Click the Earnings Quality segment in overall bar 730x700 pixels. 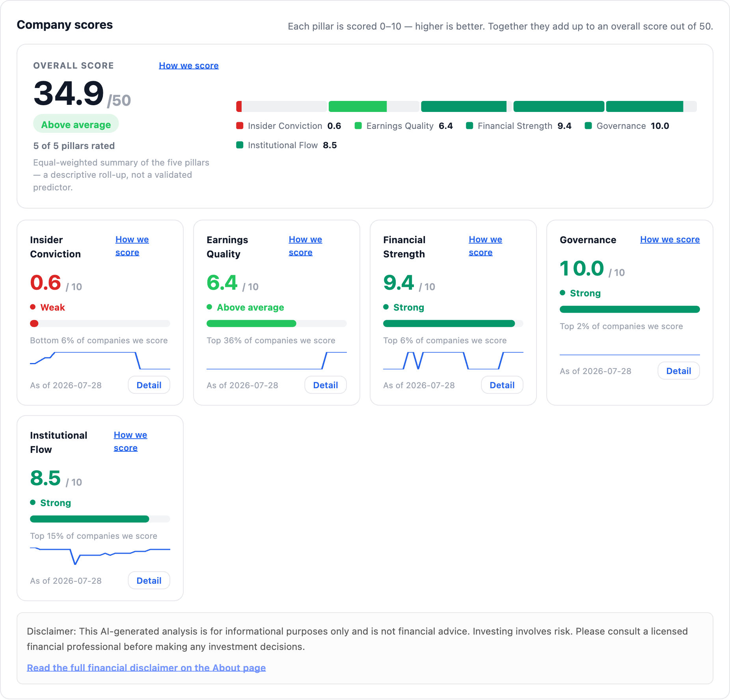[374, 106]
